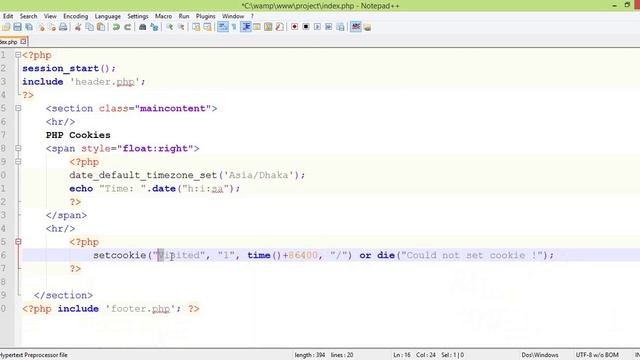Click the Zoom Out toolbar icon
The width and height of the screenshot is (640, 360).
click(181, 27)
